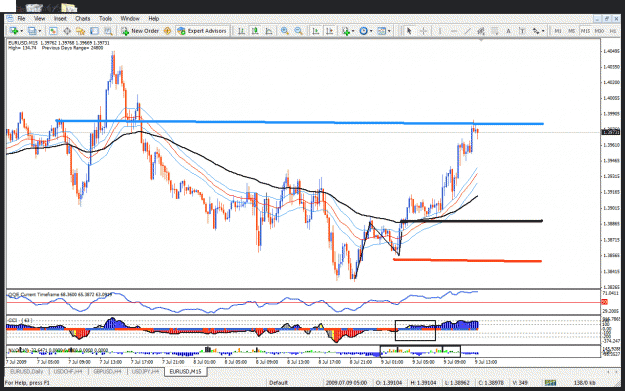Select the EURUSD,M15 chart tab
This screenshot has width=625, height=391.
(x=185, y=371)
